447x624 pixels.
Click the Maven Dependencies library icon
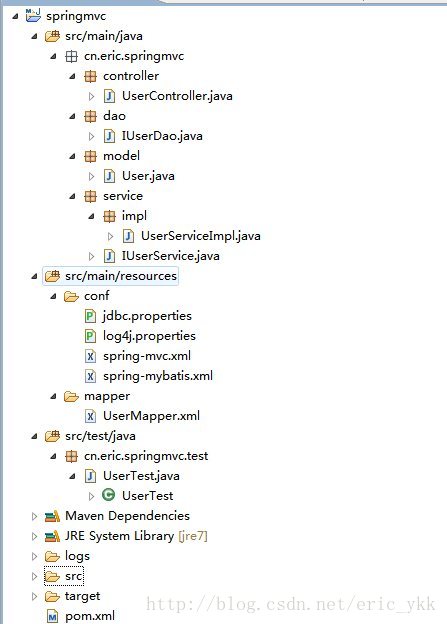52,516
